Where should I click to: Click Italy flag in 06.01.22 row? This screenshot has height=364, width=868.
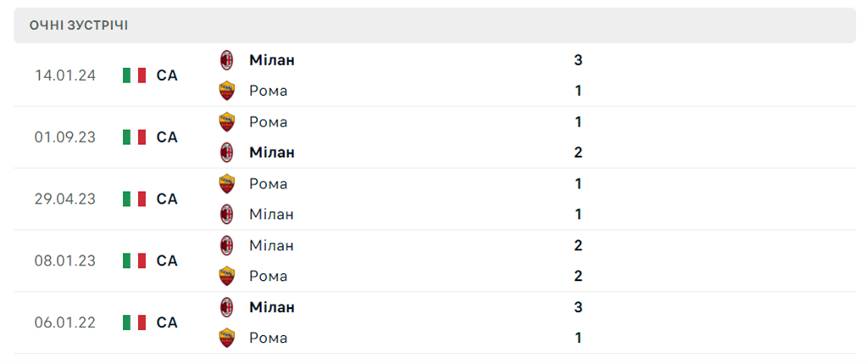tap(134, 322)
